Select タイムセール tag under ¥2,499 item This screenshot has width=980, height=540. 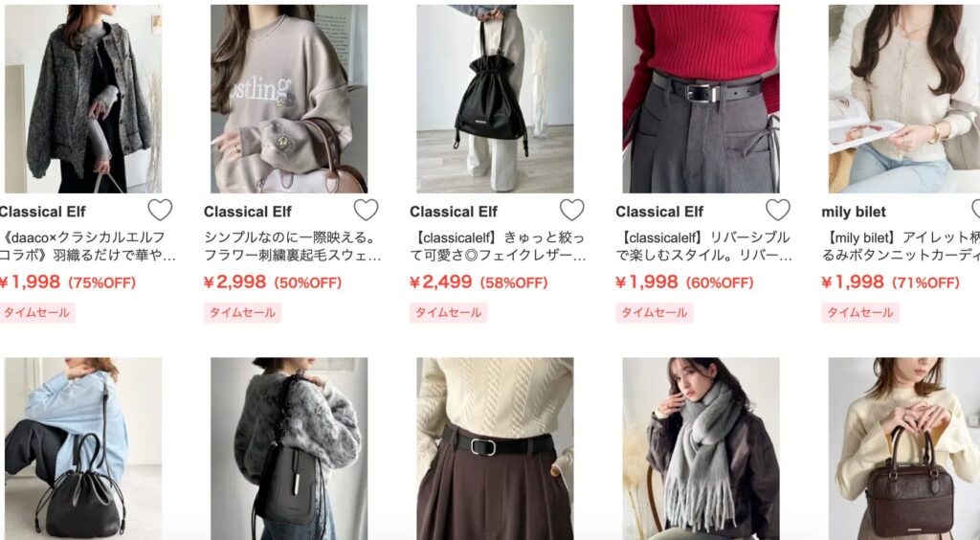[x=448, y=312]
